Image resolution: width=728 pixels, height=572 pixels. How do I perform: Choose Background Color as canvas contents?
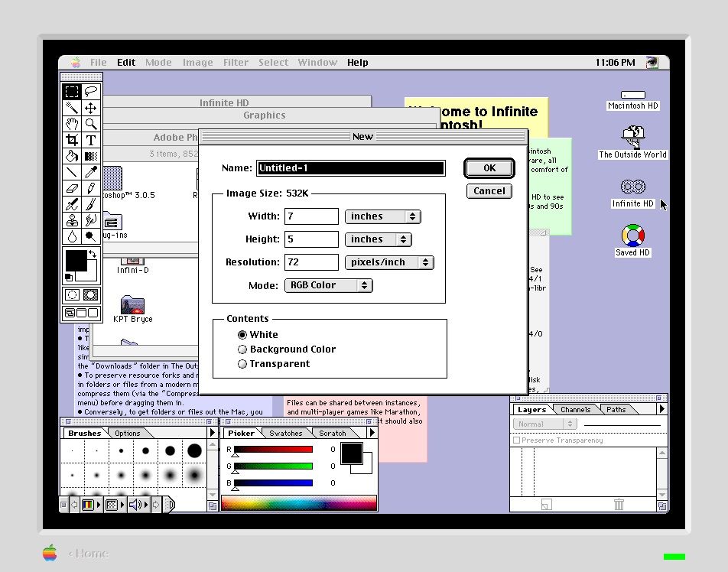point(242,349)
